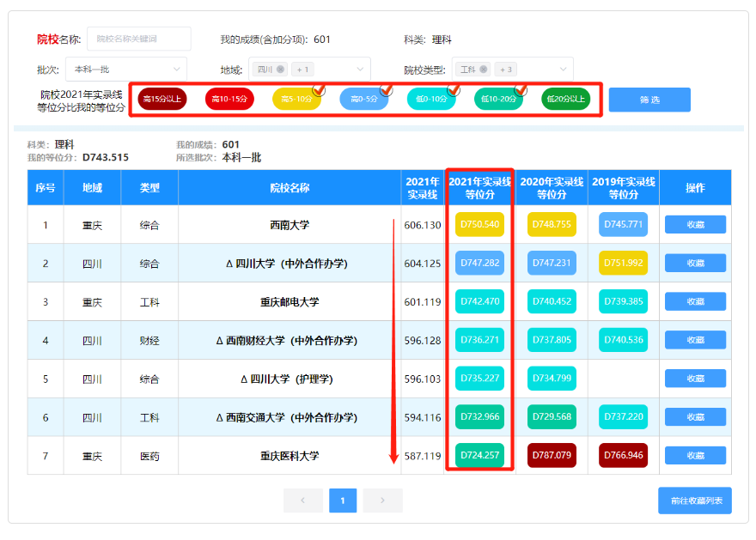Select the 西南大学 school name
The height and width of the screenshot is (540, 756).
(x=290, y=225)
